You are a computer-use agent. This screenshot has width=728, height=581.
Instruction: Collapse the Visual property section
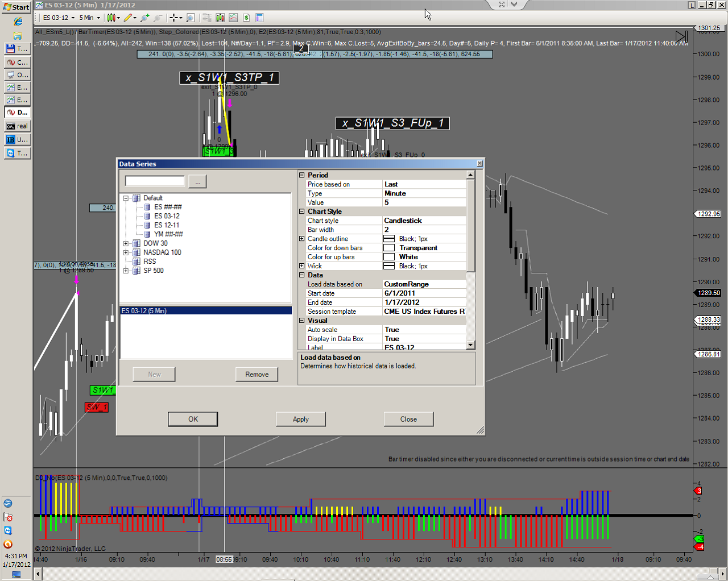[x=302, y=321]
